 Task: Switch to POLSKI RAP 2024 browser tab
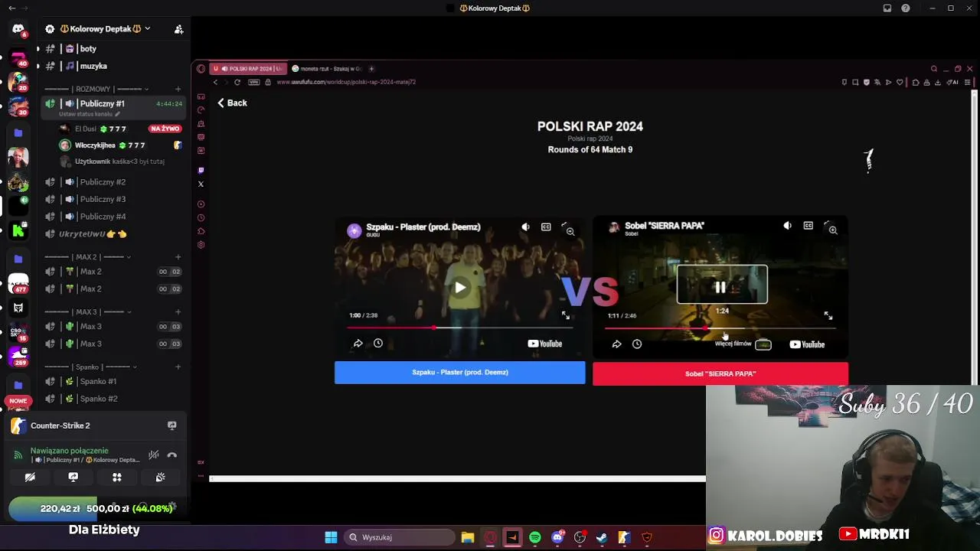(248, 69)
